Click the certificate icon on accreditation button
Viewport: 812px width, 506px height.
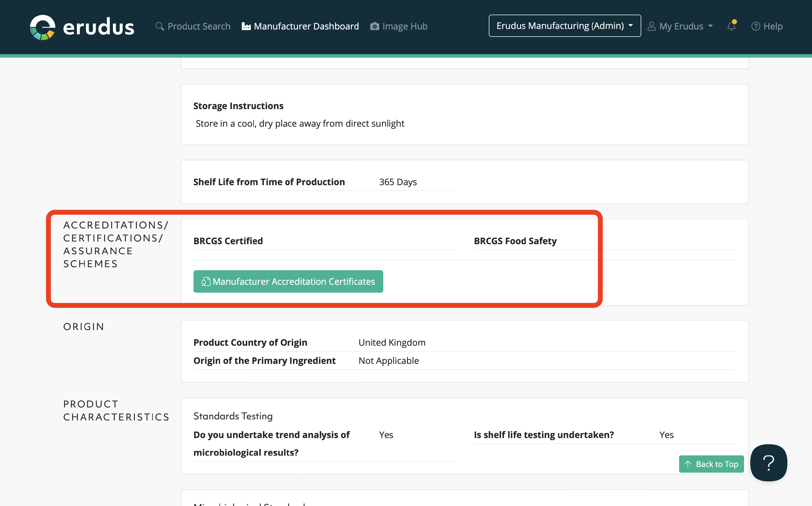pyautogui.click(x=205, y=282)
